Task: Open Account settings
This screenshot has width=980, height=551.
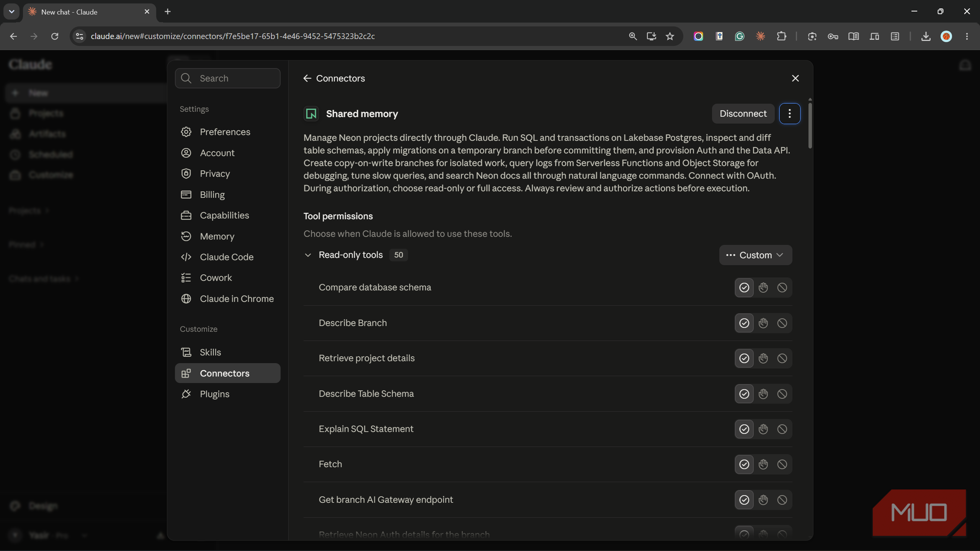Action: [227, 153]
